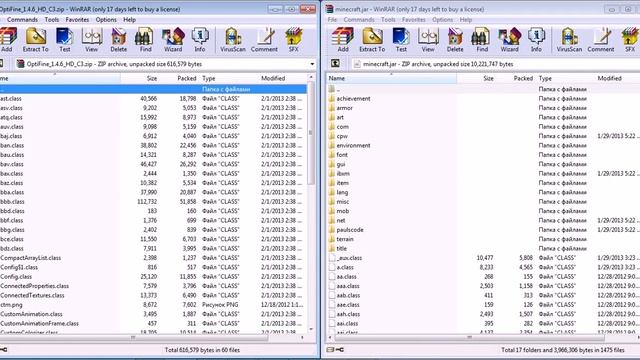Viewport: 640px width, 360px height.
Task: Select CustomAnimationFrame.class in OptiFine window
Action: [39, 324]
